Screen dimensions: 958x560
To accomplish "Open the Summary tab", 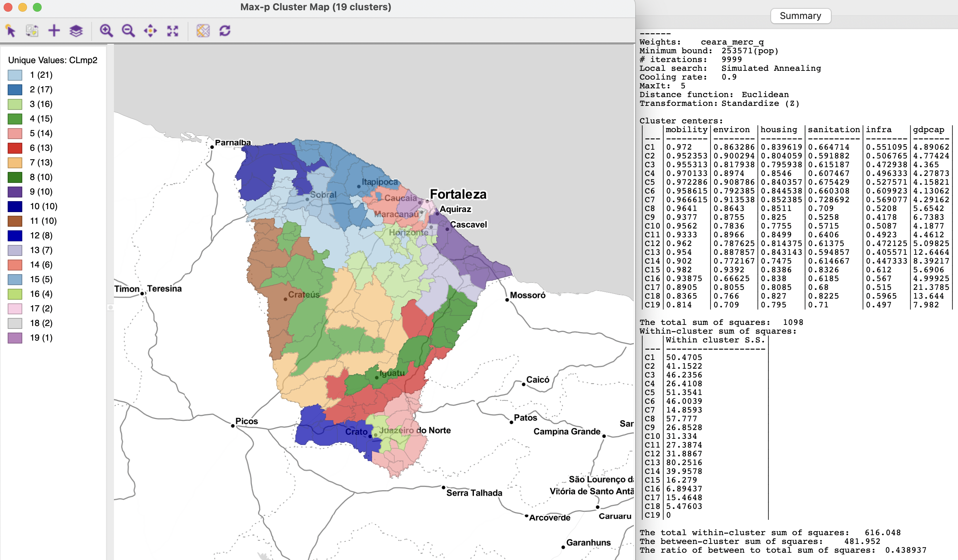I will click(x=800, y=16).
